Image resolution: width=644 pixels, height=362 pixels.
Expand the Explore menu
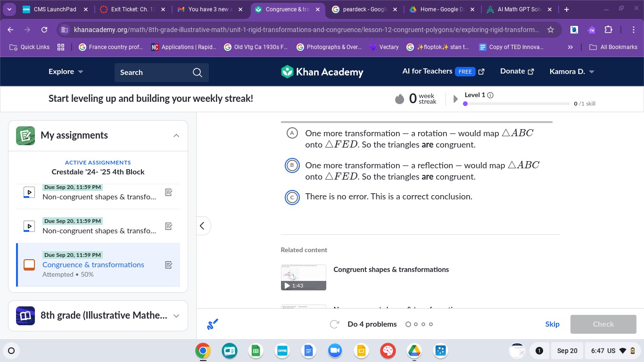pyautogui.click(x=66, y=72)
